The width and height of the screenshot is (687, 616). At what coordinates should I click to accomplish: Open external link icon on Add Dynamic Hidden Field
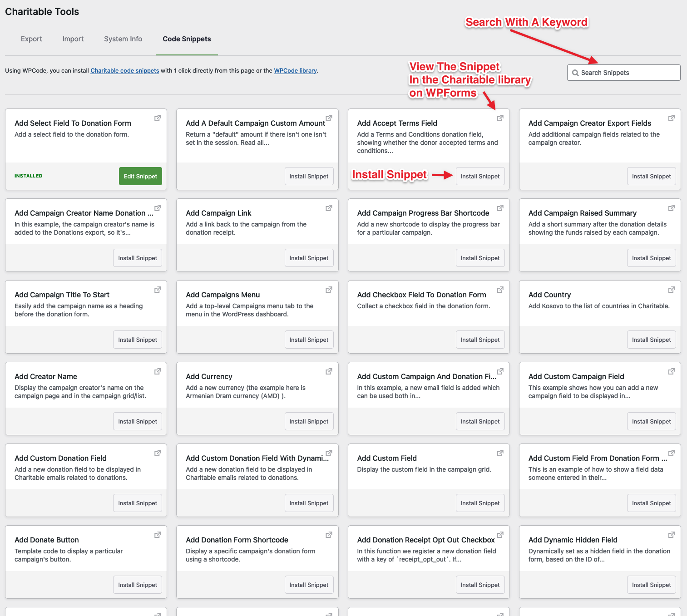pyautogui.click(x=671, y=535)
